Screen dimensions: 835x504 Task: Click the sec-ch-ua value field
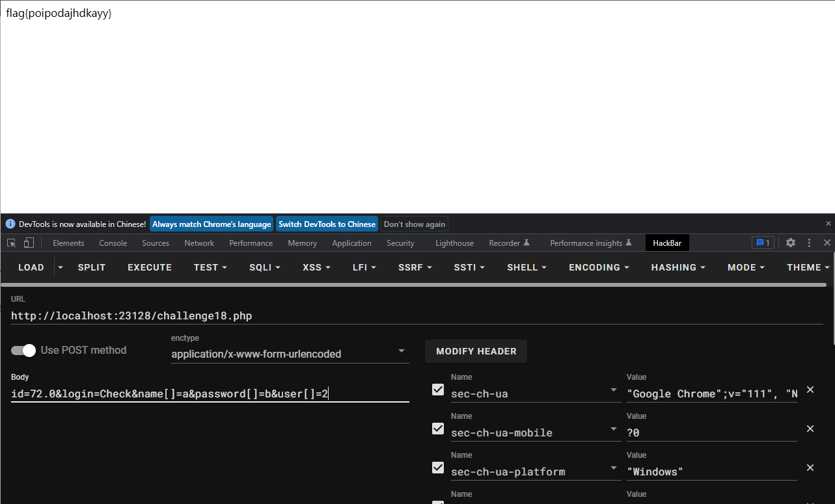pos(712,393)
